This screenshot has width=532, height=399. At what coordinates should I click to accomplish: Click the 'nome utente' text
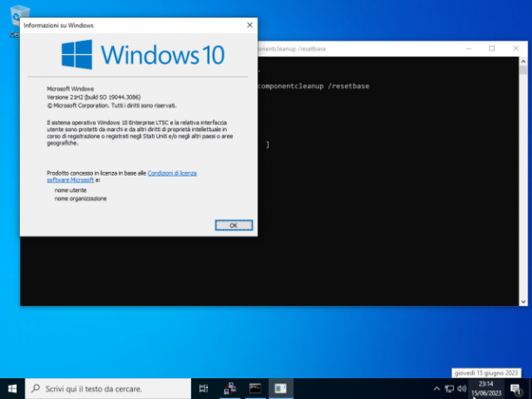(70, 190)
